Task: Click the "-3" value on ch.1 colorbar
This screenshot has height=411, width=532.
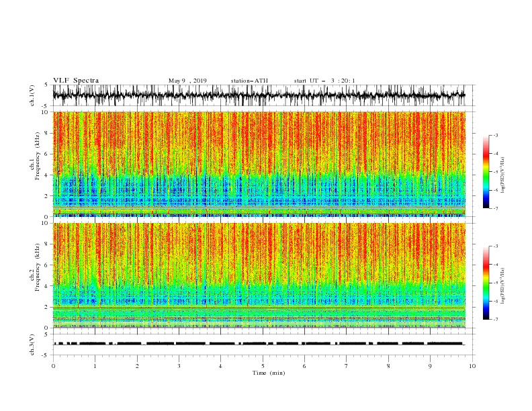Action: pos(496,135)
